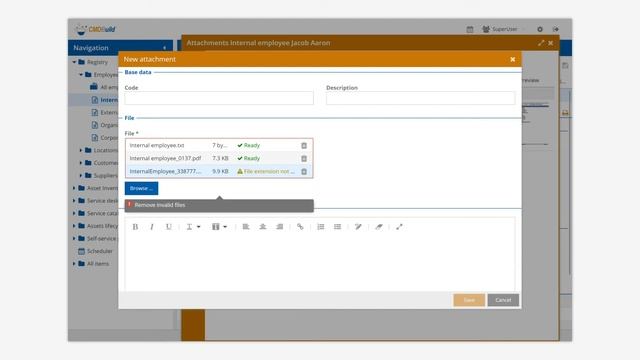640x360 pixels.
Task: Insert a bulleted list
Action: 338,227
